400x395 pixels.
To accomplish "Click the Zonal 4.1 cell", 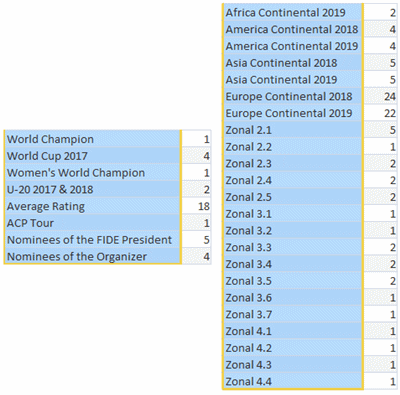I will point(293,331).
